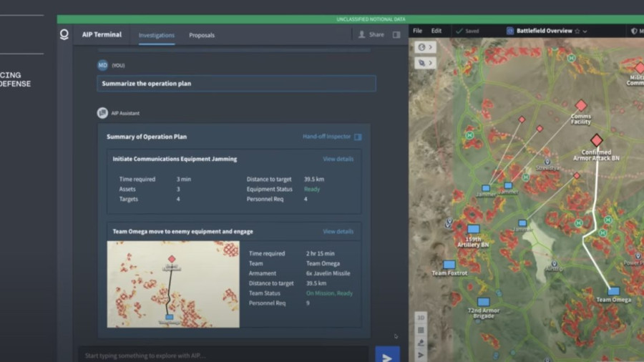644x362 pixels.
Task: Toggle 3D map view
Action: coord(421,318)
